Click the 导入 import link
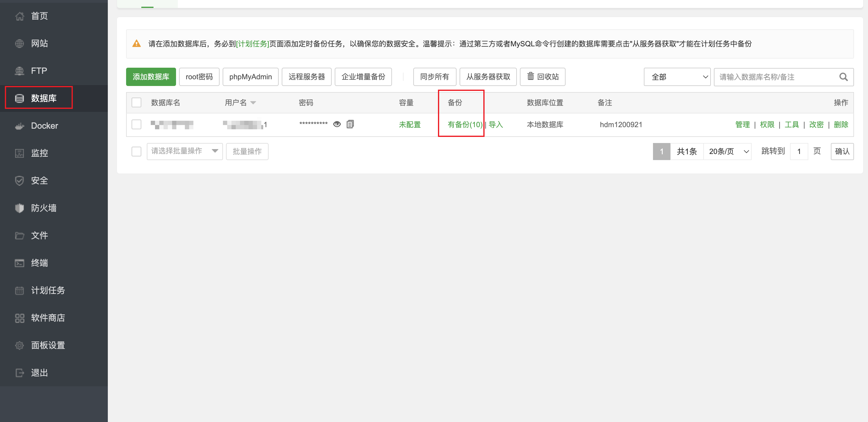This screenshot has height=422, width=868. point(496,124)
